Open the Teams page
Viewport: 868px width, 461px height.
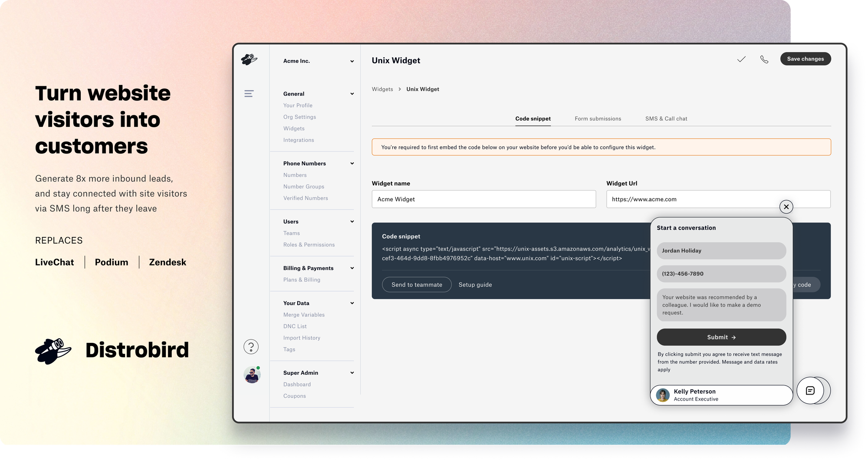292,234
